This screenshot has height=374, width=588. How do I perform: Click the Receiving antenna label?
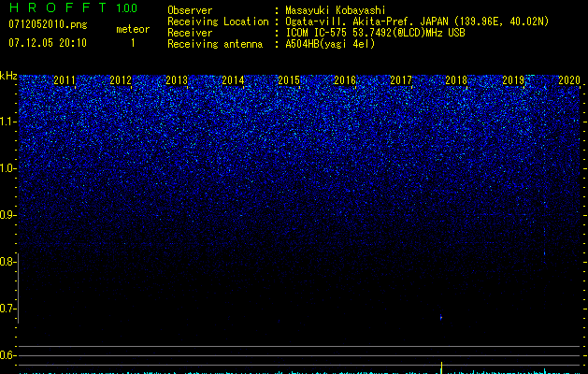(215, 44)
